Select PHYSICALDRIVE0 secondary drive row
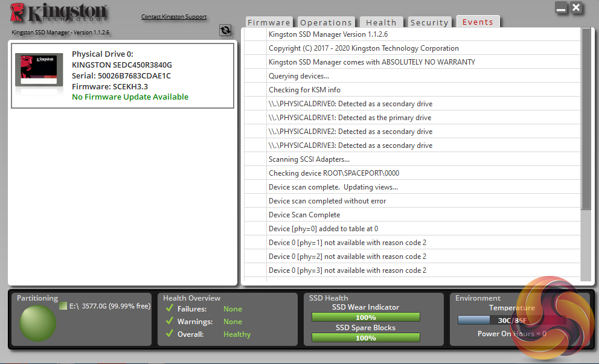Viewport: 599px width, 364px height. 412,104
